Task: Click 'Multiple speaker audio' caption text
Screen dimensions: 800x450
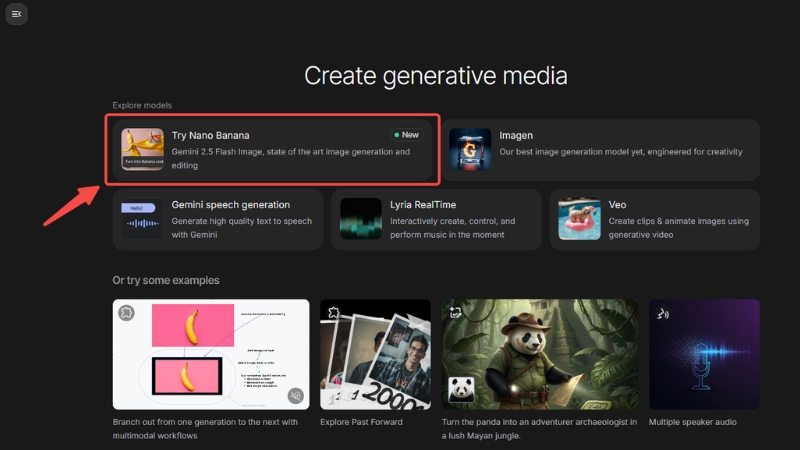Action: [693, 422]
